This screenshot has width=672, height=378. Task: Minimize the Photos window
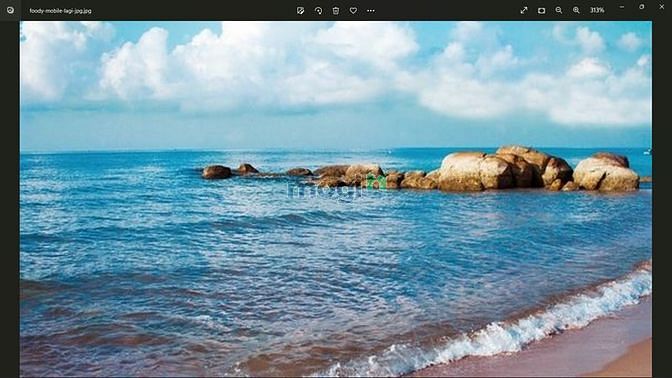[621, 7]
